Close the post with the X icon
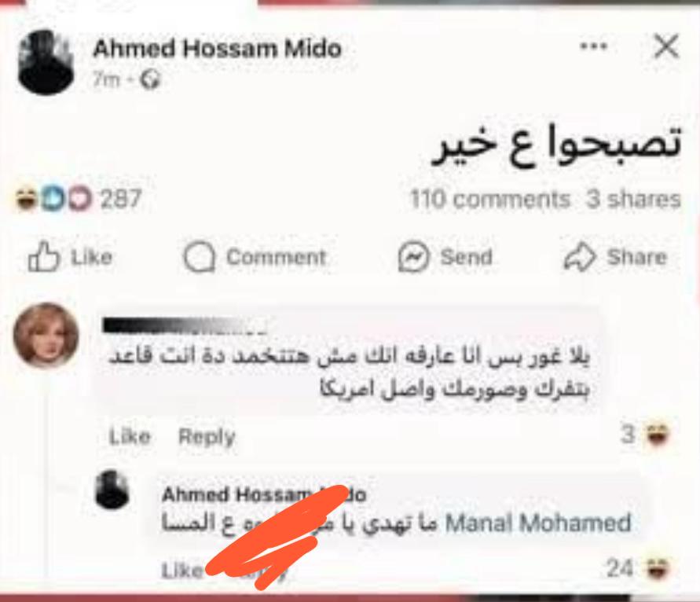This screenshot has width=700, height=602. coord(666,46)
